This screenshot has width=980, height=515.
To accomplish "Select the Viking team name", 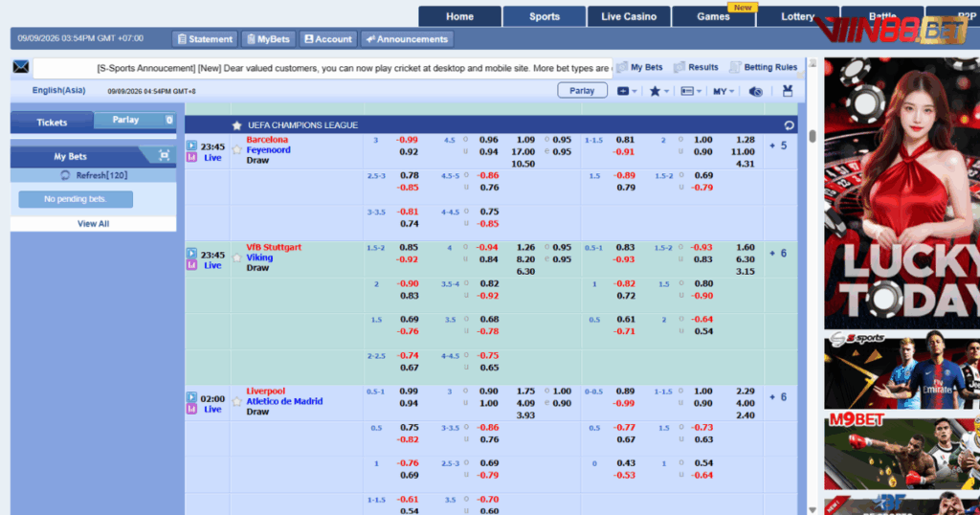I will tap(259, 257).
